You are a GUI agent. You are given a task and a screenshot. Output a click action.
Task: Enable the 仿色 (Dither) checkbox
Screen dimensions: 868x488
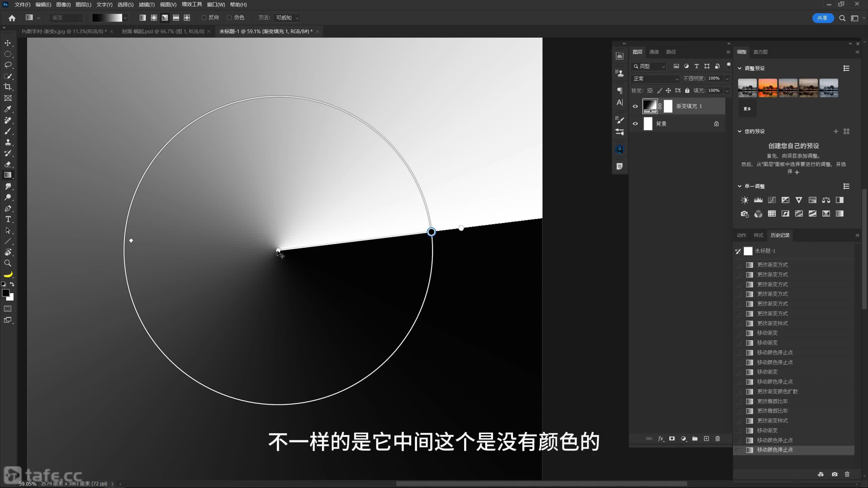[229, 18]
